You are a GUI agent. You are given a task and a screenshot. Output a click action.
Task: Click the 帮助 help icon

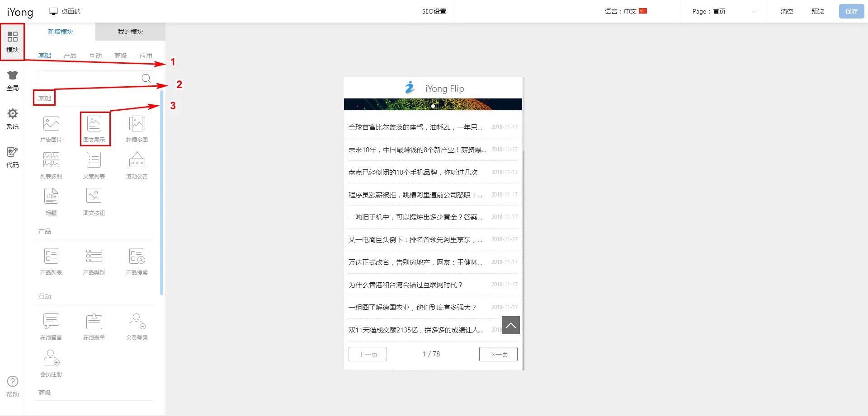click(13, 386)
